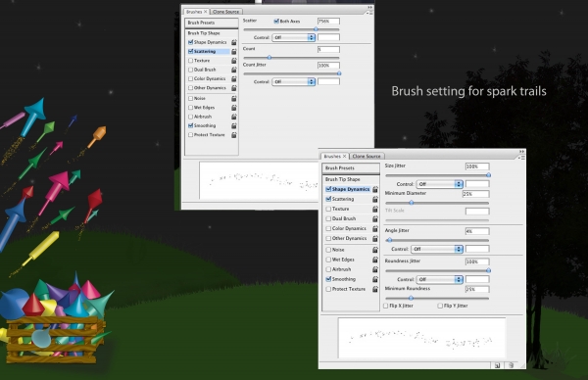Enable Flip Y Jitter checkbox
This screenshot has height=380, width=588.
pos(440,306)
